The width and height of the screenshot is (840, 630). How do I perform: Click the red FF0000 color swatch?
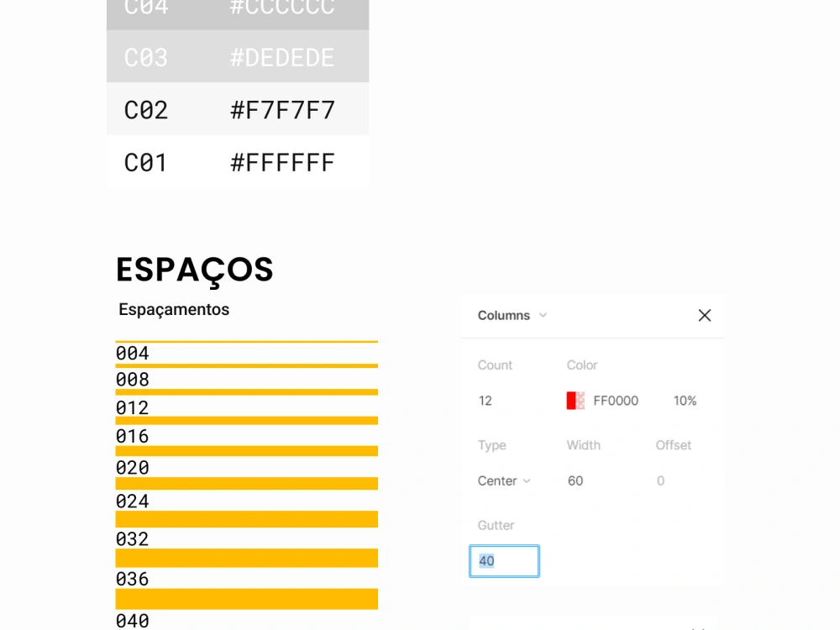coord(575,401)
